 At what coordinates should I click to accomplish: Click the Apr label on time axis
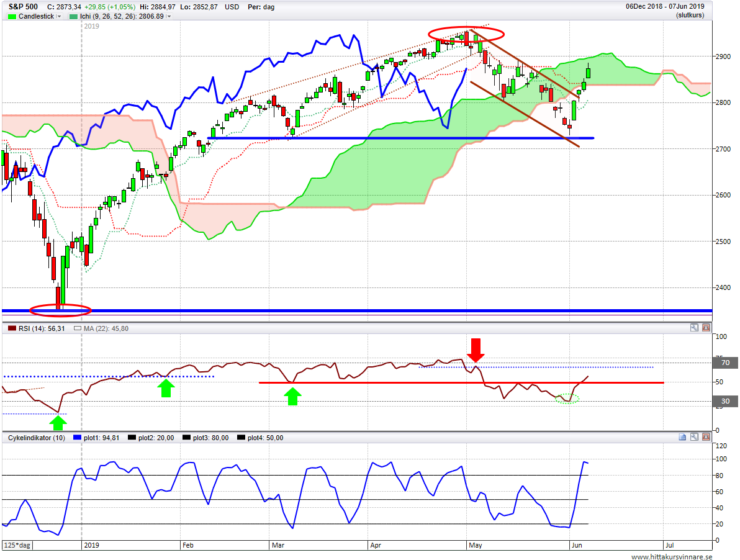pyautogui.click(x=376, y=545)
